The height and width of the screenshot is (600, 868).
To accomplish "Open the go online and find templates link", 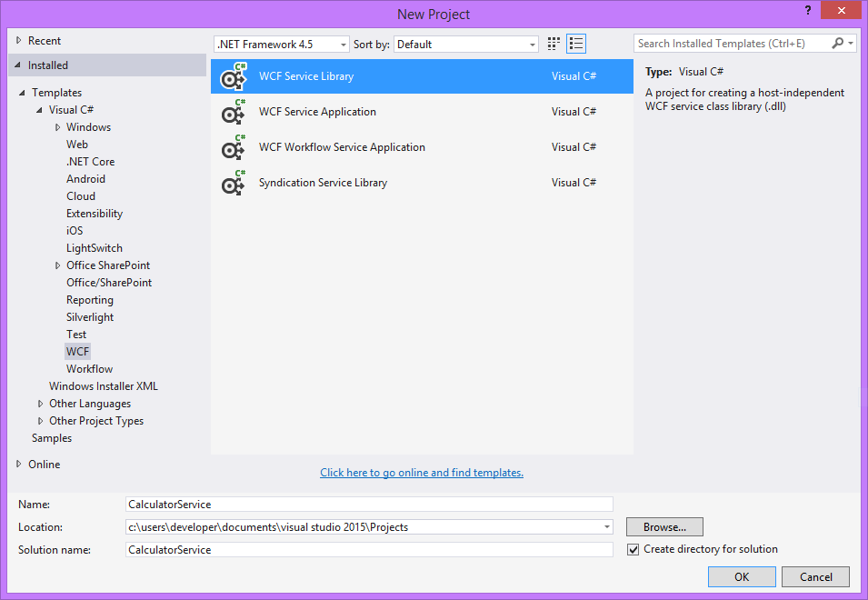I will (x=422, y=473).
